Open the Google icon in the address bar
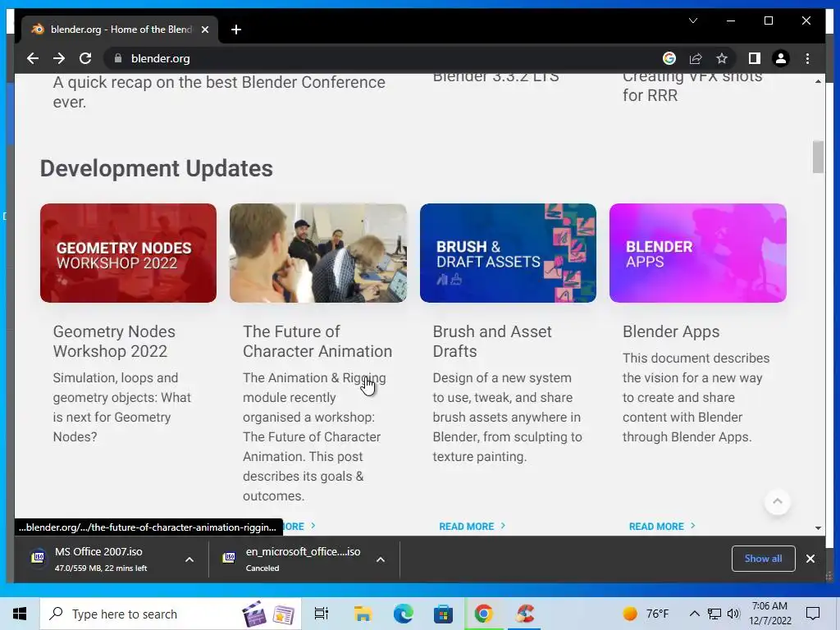 (669, 58)
